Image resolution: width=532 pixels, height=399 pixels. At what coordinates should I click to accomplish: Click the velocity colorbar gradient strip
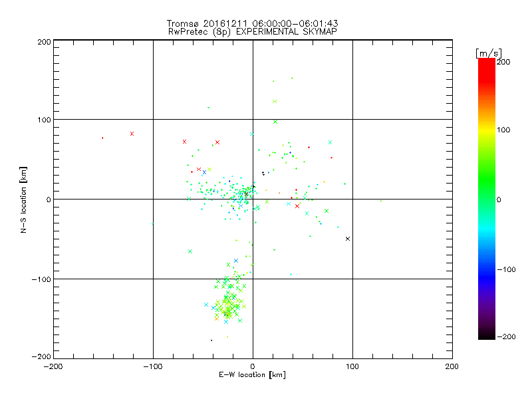[487, 199]
